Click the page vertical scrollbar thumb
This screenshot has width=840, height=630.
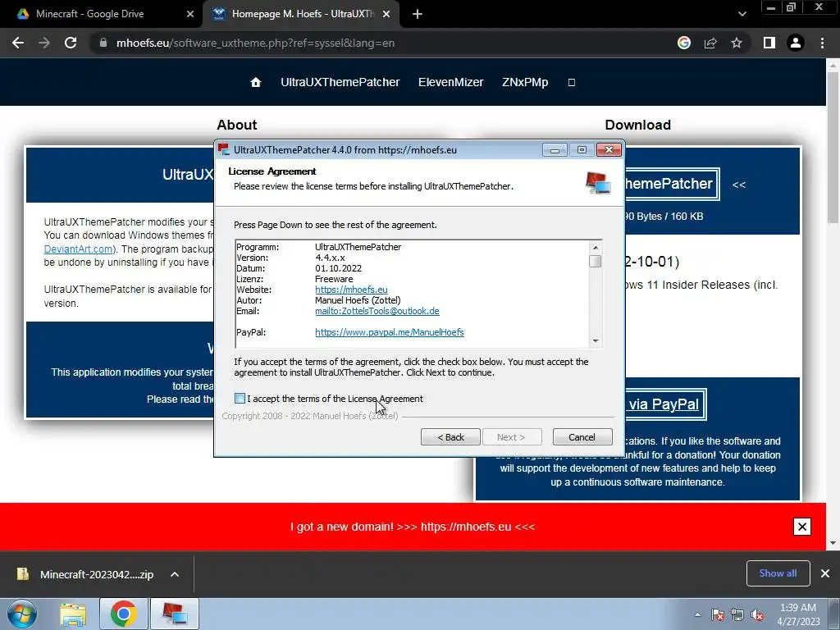pos(833,148)
